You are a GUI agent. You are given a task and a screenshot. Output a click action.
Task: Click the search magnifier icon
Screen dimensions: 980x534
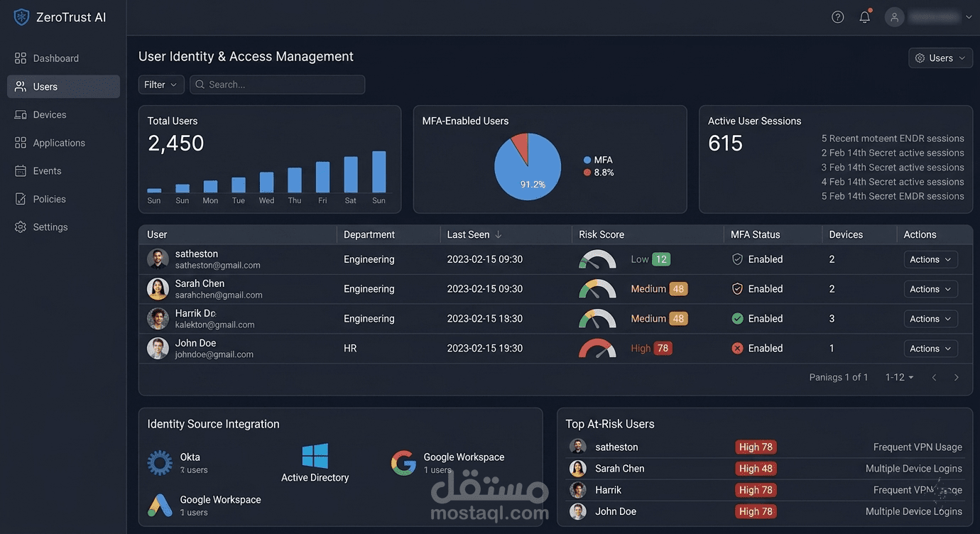coord(200,85)
